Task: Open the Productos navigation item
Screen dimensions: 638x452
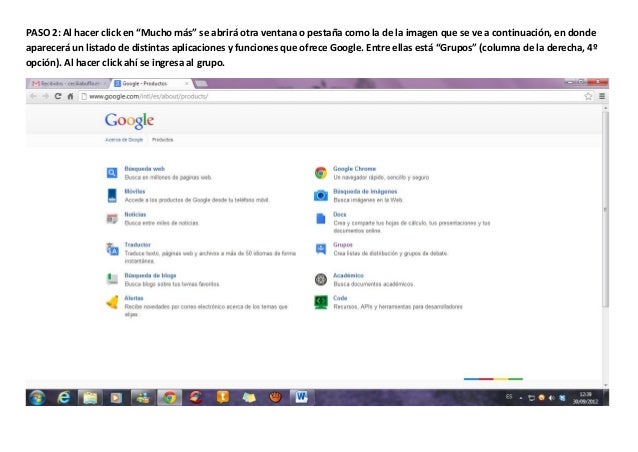Action: [x=162, y=140]
